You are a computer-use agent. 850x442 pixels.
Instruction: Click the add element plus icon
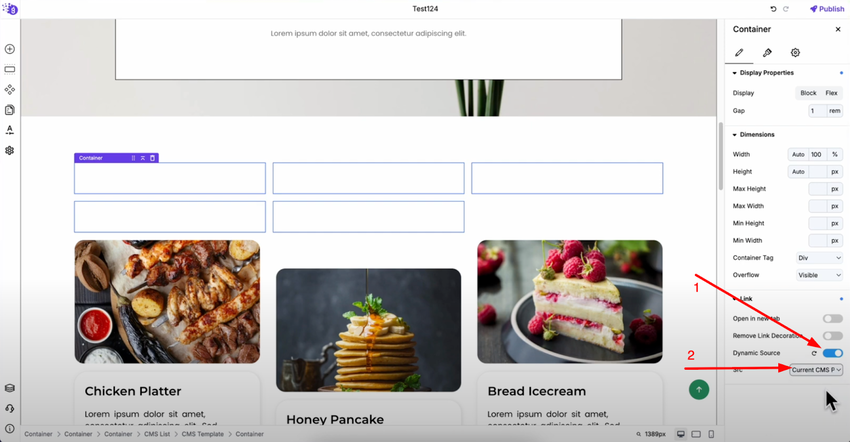coord(10,49)
